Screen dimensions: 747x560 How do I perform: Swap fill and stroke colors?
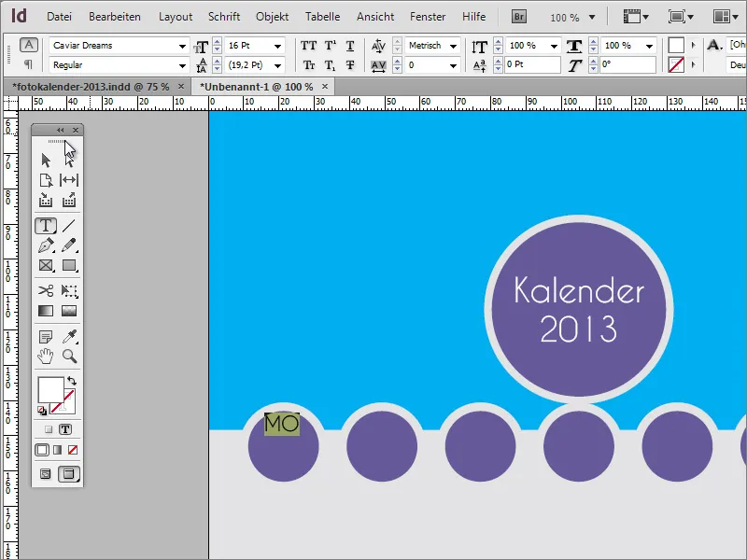(x=72, y=381)
